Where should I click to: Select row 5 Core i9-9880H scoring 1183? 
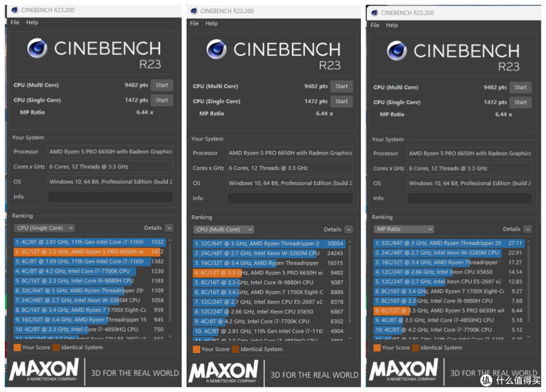90,281
